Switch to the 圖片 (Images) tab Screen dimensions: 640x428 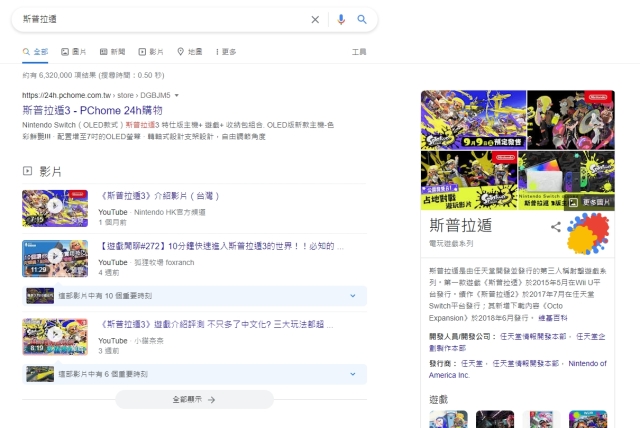73,51
